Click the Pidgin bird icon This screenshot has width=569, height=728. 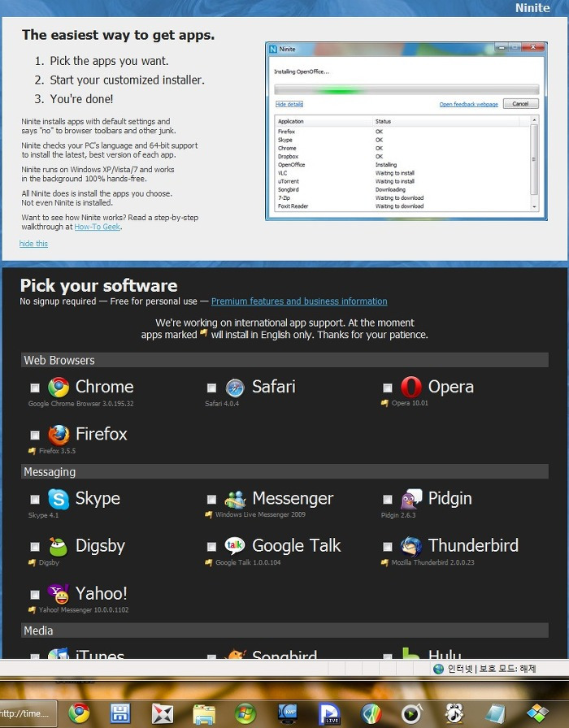[x=411, y=499]
